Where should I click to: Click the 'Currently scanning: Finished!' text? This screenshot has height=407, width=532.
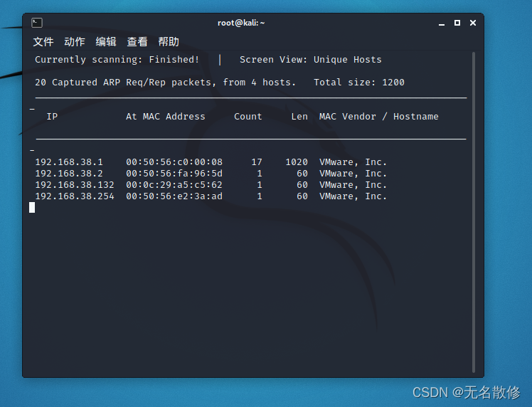point(117,59)
